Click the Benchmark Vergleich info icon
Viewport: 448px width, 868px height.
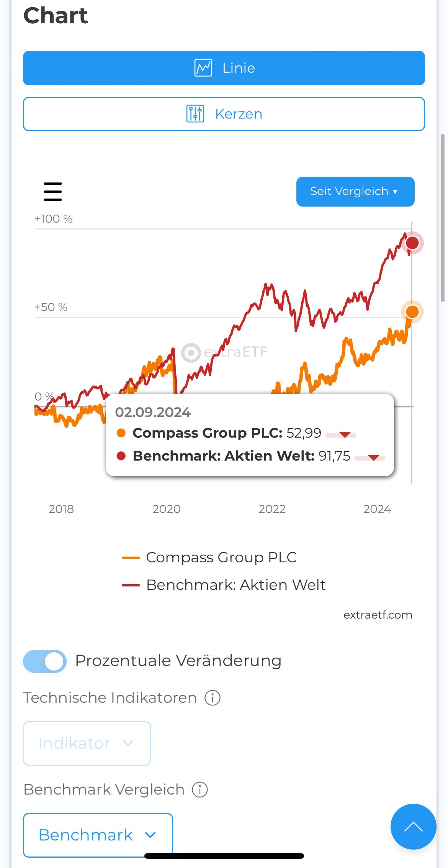(200, 790)
